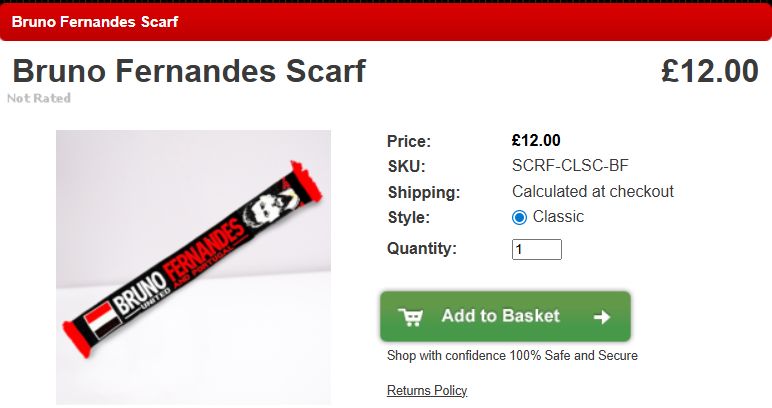Add the scarf to basket via Add to Basket text
Screen dimensions: 772x408
pyautogui.click(x=501, y=316)
